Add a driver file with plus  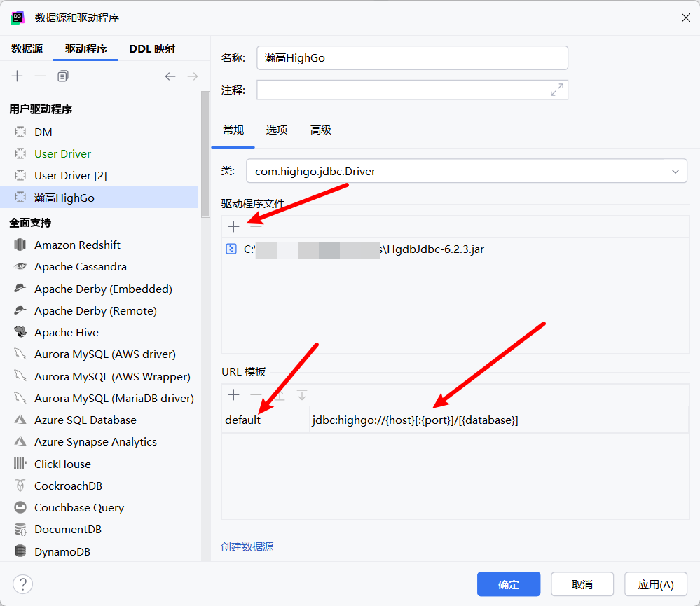233,227
